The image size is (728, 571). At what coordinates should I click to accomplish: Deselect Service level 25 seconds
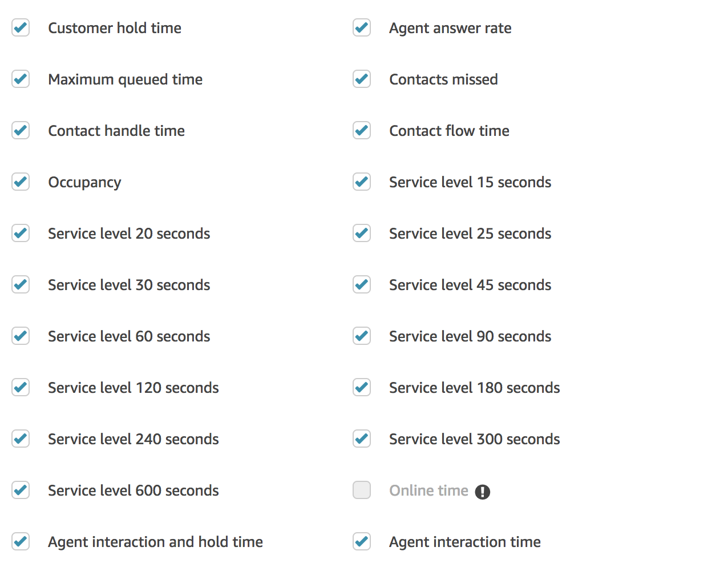point(362,233)
